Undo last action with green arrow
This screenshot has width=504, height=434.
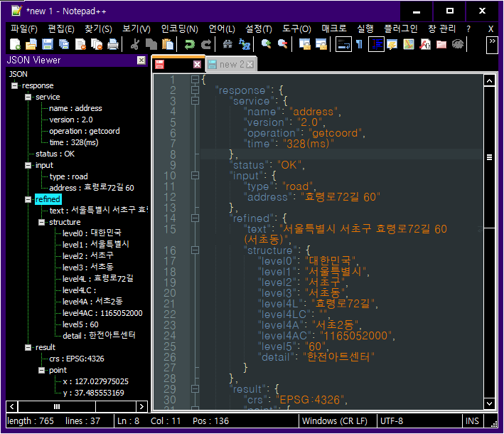(x=190, y=44)
